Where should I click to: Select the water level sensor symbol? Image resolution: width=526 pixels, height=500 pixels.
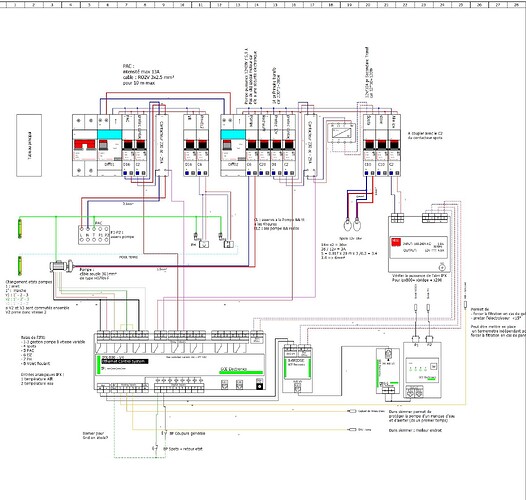(353, 411)
